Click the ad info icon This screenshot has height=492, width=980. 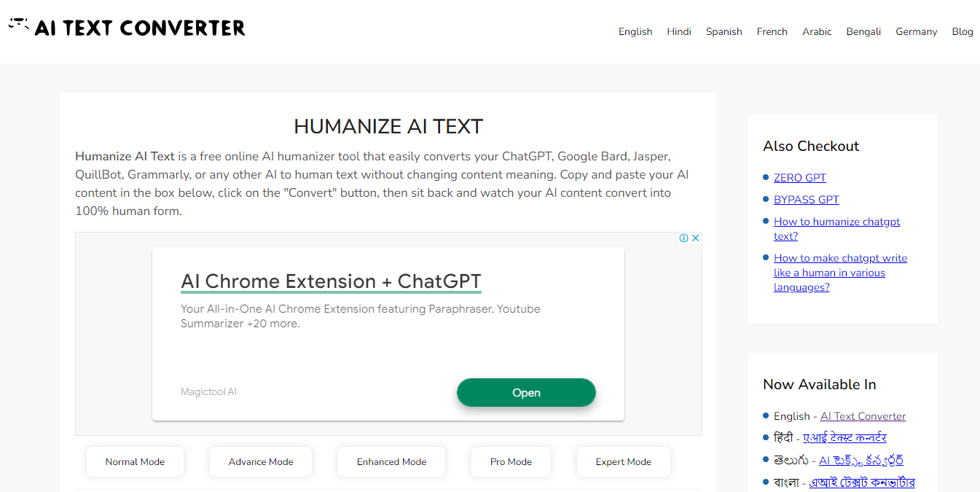click(683, 238)
